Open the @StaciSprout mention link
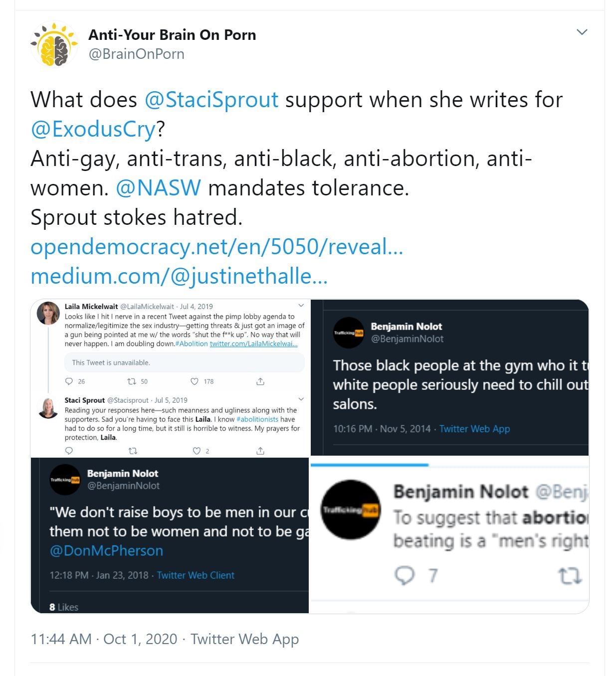Image resolution: width=616 pixels, height=676 pixels. coord(211,100)
